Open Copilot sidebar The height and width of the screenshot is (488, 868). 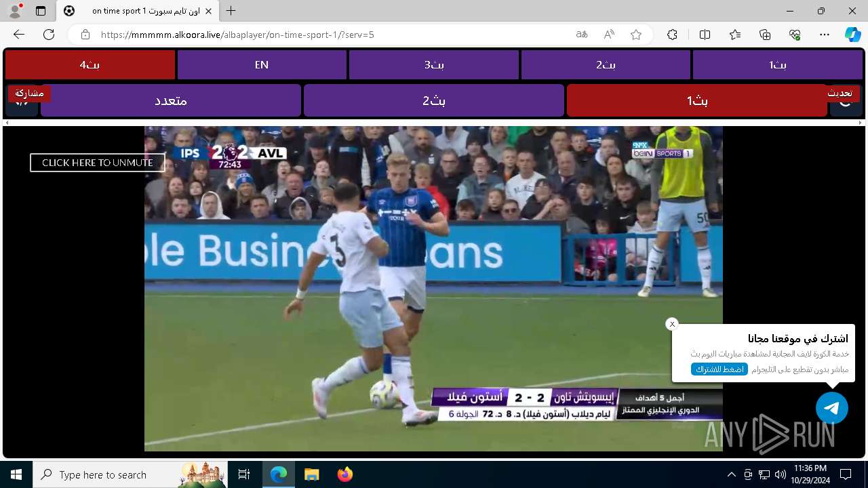pyautogui.click(x=852, y=35)
